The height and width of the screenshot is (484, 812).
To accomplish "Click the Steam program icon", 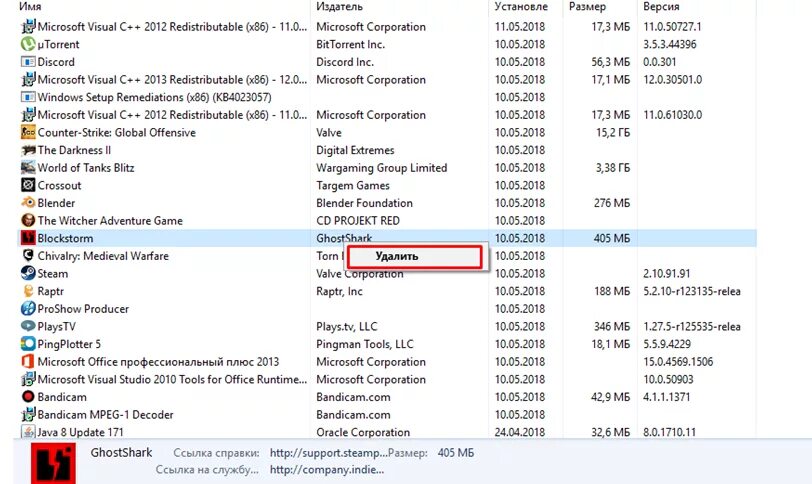I will (x=28, y=273).
